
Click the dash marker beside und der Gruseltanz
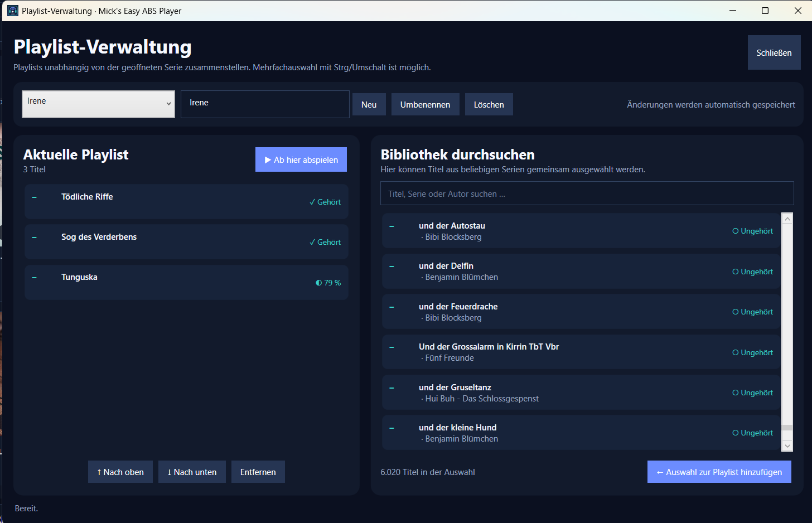[391, 388]
